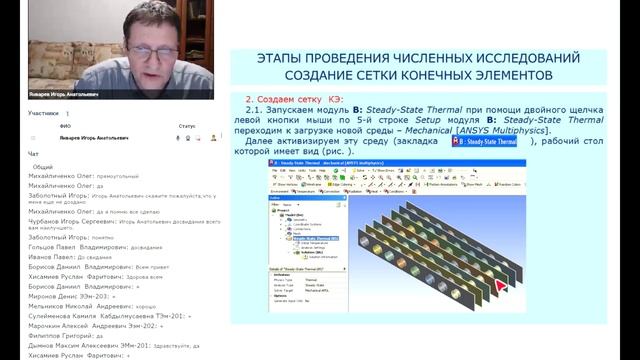This screenshot has height=360, width=640.
Task: Click the Analysis Type value Steady-State
Action: [315, 285]
